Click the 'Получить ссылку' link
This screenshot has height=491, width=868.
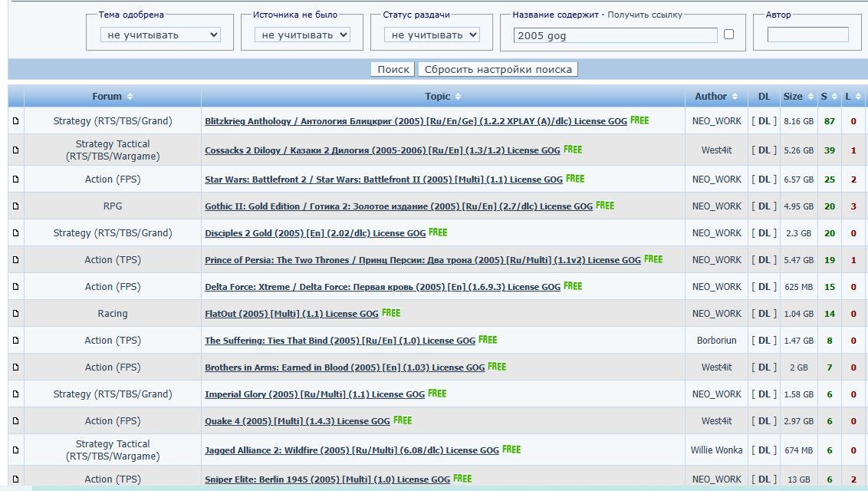[645, 15]
